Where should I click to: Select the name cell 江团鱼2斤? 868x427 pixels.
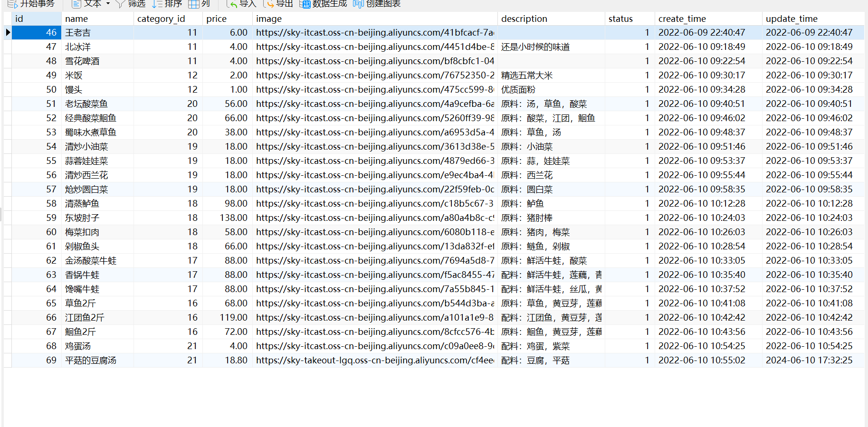click(x=97, y=317)
